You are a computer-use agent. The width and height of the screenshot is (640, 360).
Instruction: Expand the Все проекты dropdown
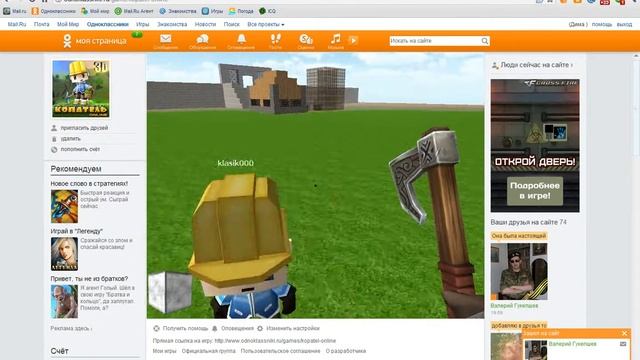(266, 24)
